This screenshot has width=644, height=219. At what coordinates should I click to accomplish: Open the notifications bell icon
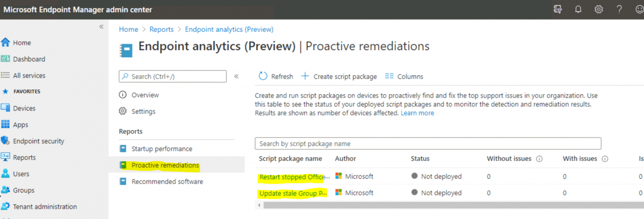[x=578, y=9]
